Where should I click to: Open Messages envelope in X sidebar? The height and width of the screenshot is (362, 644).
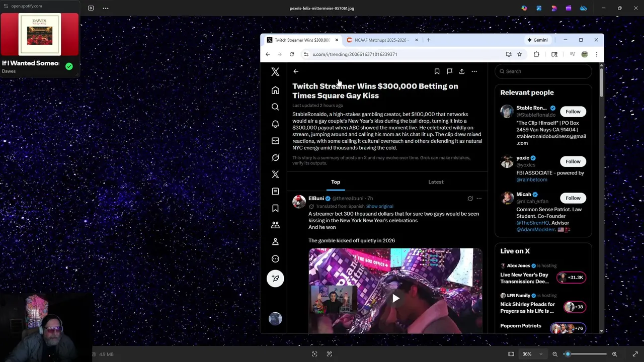coord(275,141)
